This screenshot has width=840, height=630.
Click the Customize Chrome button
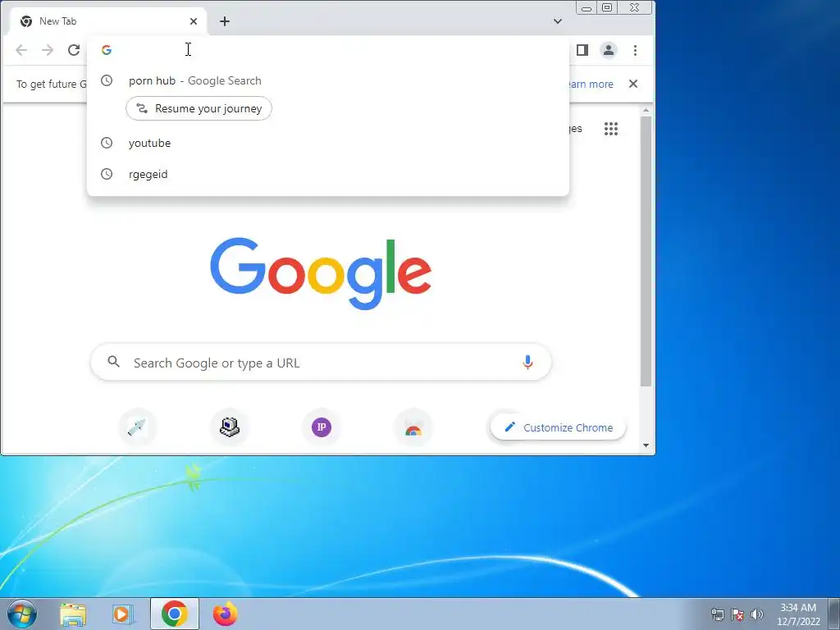[x=558, y=427]
